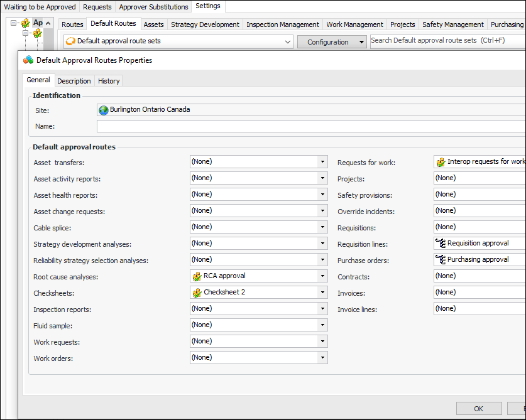Click the globe icon beside Burlington Ontario Canada

104,110
